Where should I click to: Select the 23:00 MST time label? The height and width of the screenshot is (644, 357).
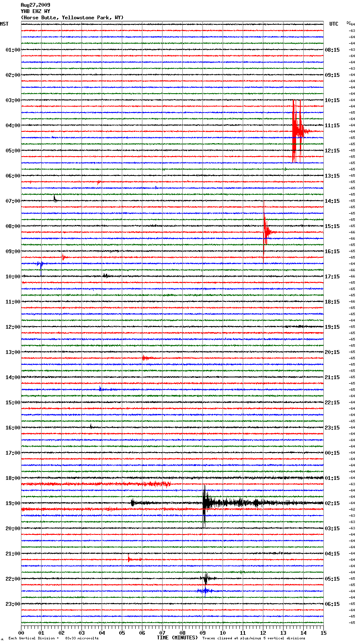(13, 604)
